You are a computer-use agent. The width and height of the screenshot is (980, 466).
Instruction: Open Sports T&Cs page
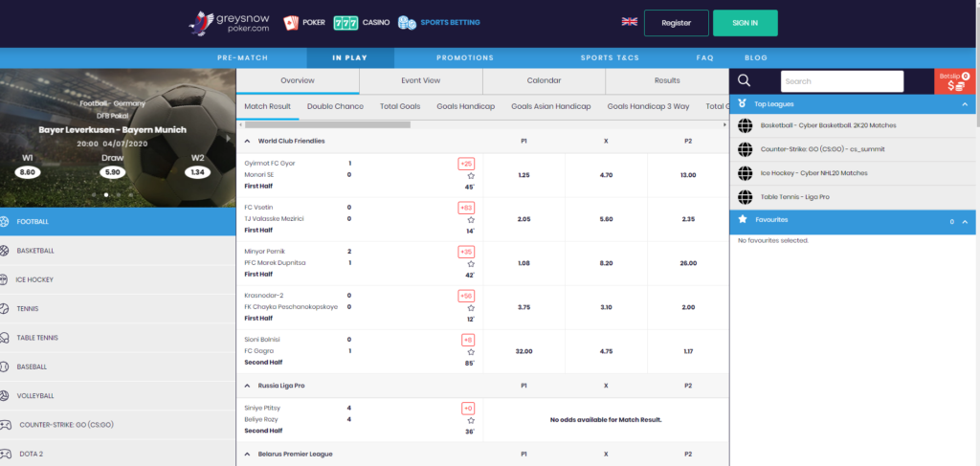(x=610, y=58)
